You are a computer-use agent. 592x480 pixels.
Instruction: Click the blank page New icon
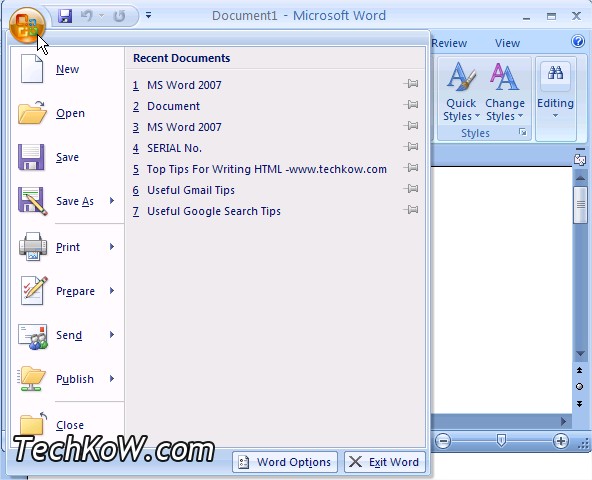[32, 68]
